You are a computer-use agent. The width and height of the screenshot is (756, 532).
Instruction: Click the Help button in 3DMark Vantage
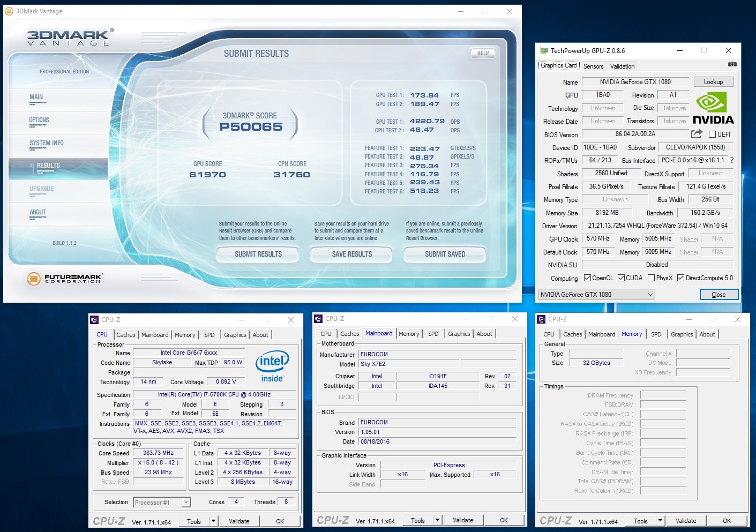[483, 54]
